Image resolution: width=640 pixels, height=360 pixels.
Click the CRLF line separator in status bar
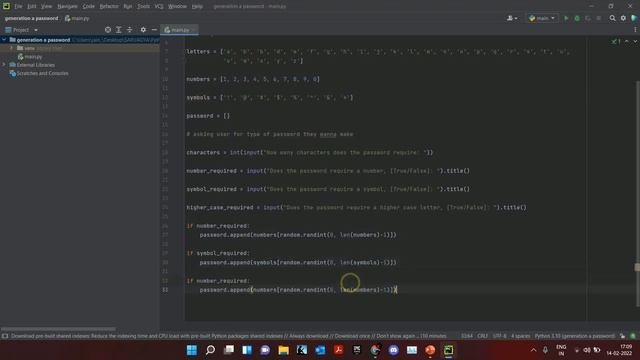(x=482, y=336)
